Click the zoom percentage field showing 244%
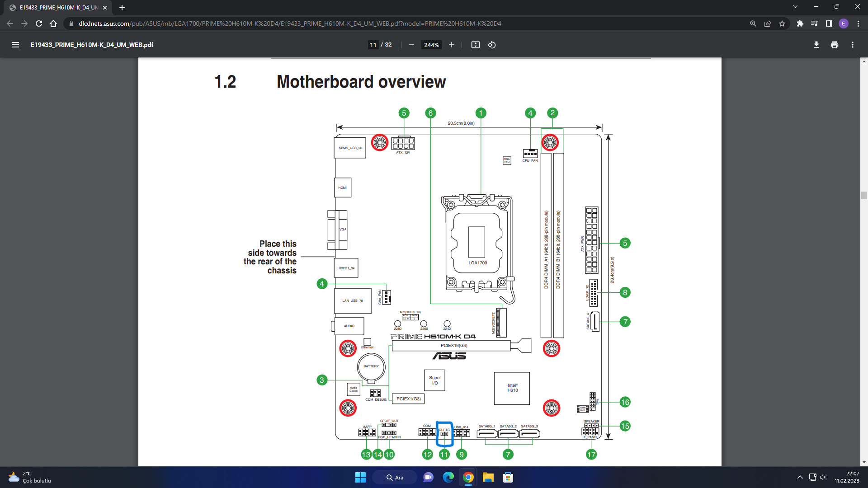 431,45
